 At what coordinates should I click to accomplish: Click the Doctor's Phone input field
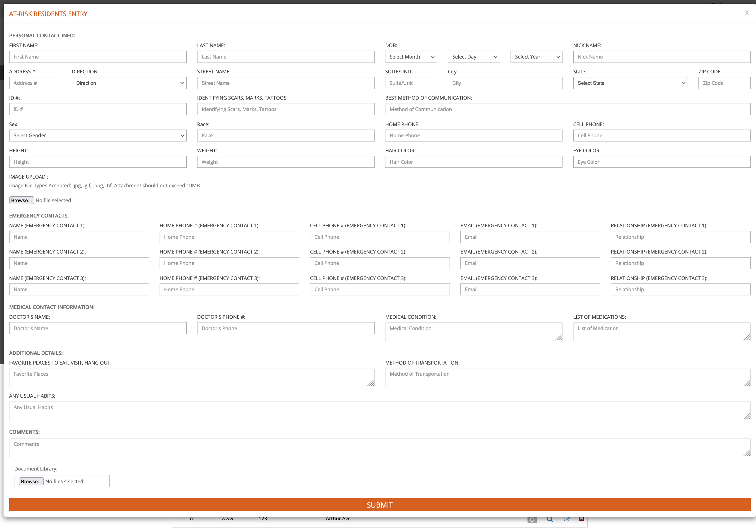pos(285,328)
